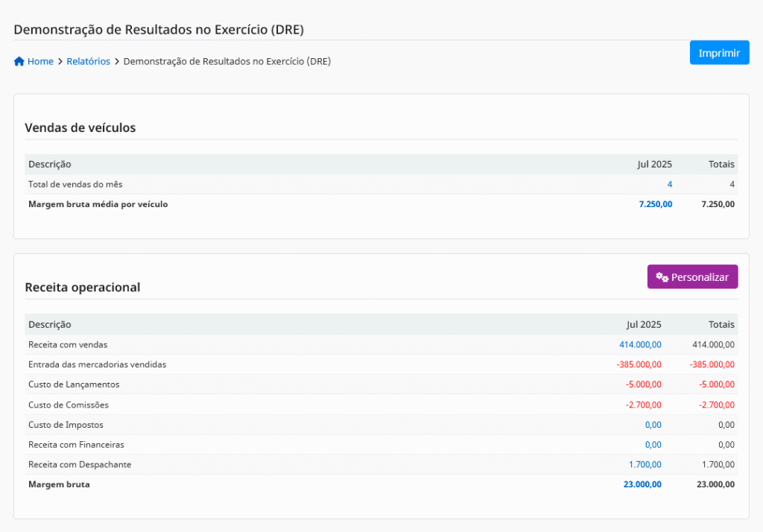This screenshot has height=532, width=763.
Task: Click the current-page DRE breadcrumb text
Action: (x=227, y=61)
